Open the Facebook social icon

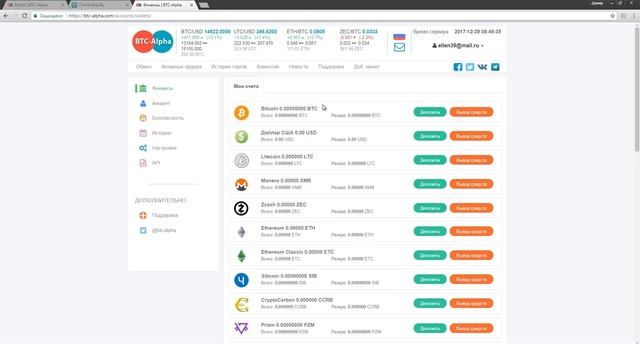458,67
